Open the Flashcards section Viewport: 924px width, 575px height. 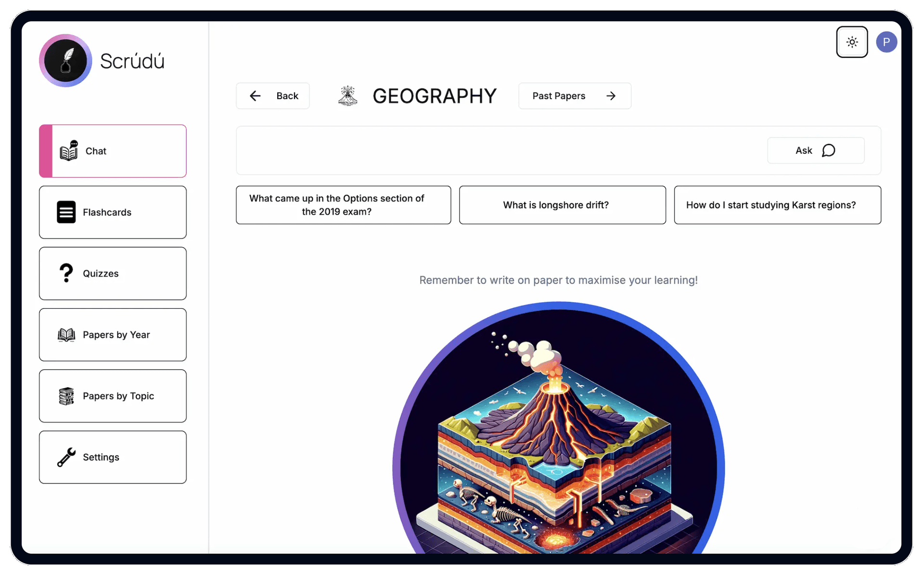[x=113, y=212]
